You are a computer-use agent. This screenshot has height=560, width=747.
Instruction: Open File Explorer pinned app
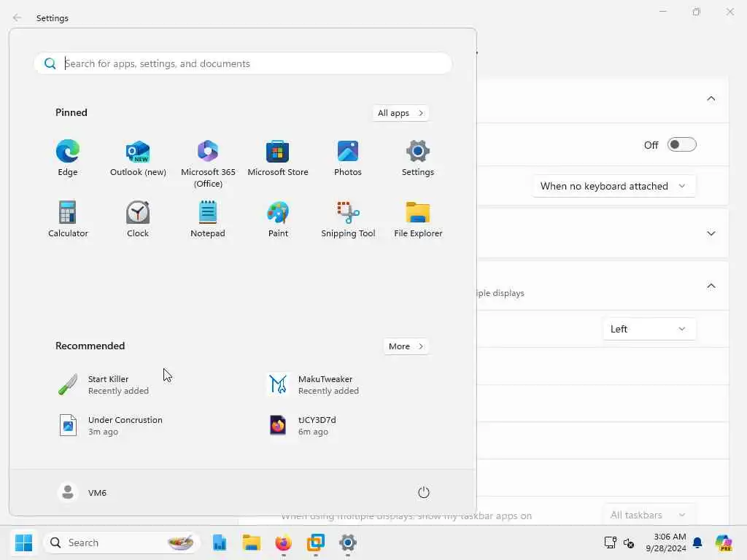coord(418,219)
